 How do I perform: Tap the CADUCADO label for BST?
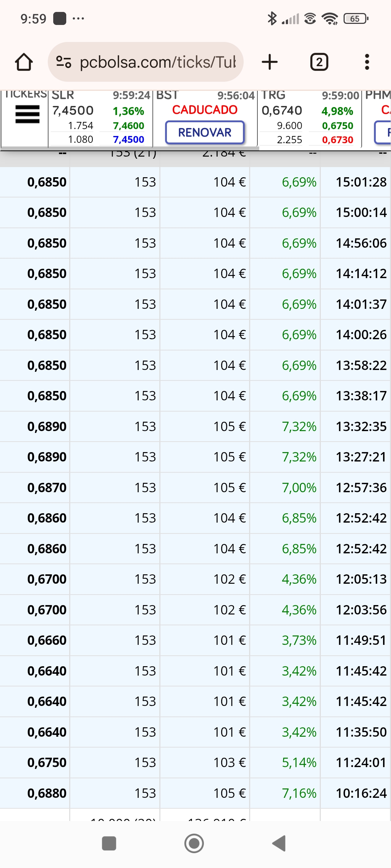(205, 110)
